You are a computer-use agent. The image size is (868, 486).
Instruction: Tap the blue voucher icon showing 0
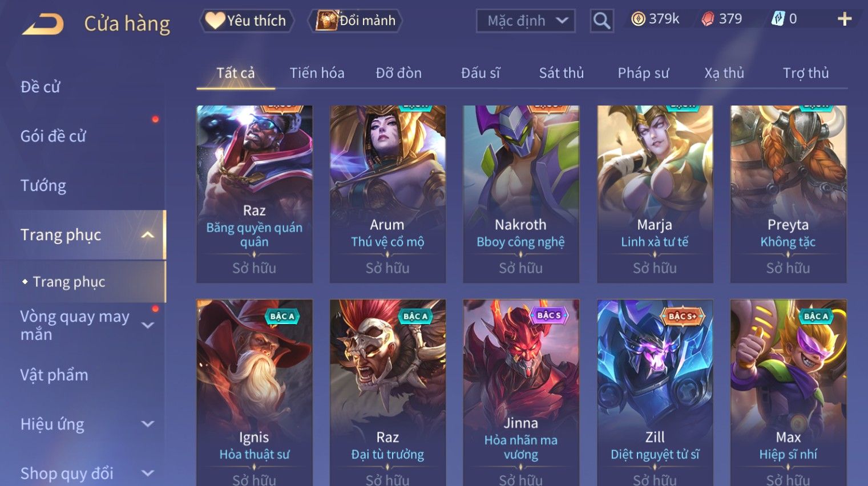(x=778, y=19)
